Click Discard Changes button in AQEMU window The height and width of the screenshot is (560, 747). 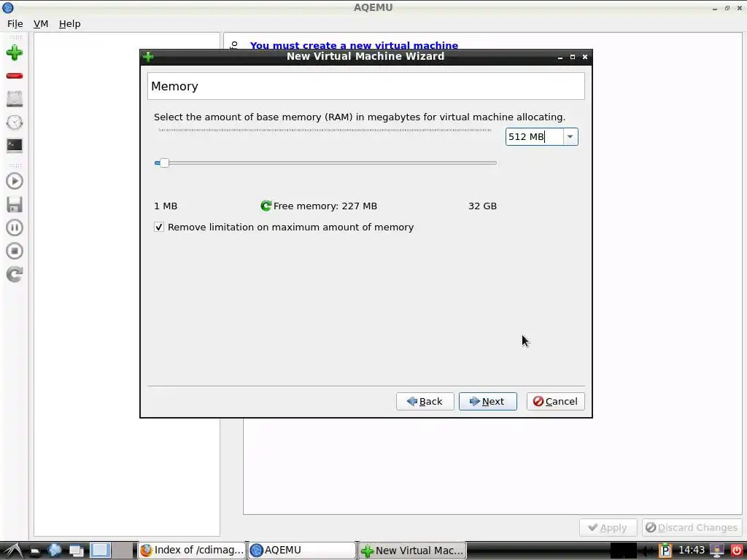tap(692, 528)
